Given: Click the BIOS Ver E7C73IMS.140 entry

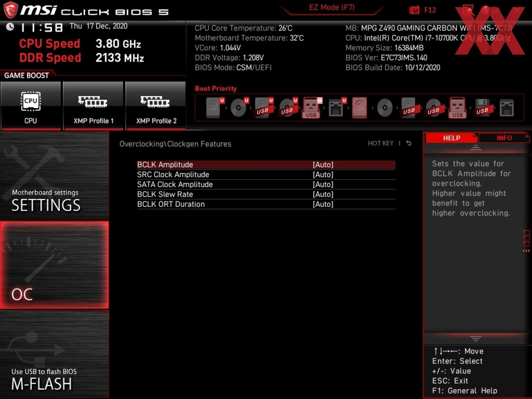Looking at the screenshot, I should [386, 58].
